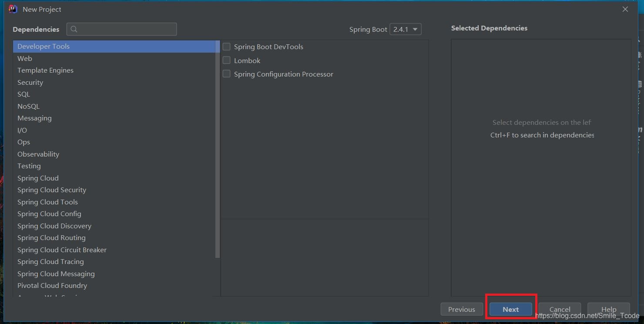The width and height of the screenshot is (644, 324).
Task: Select the NoSQL category
Action: [114, 106]
